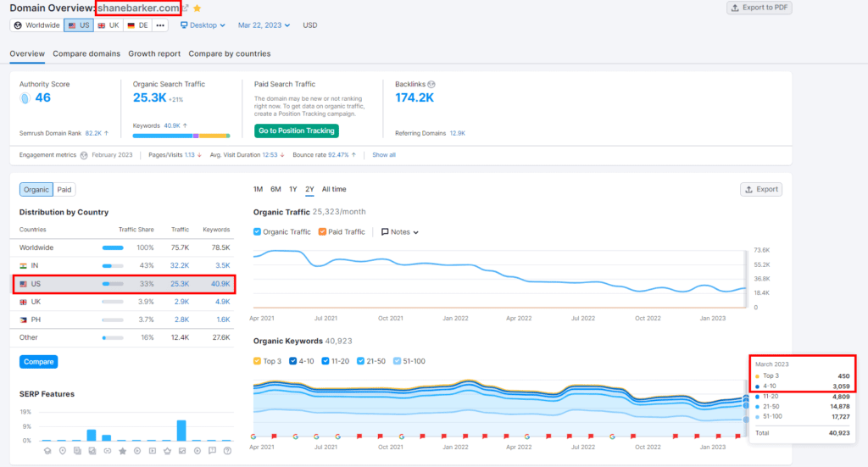Switch the distribution toggle to Paid
The height and width of the screenshot is (467, 868).
tap(64, 190)
